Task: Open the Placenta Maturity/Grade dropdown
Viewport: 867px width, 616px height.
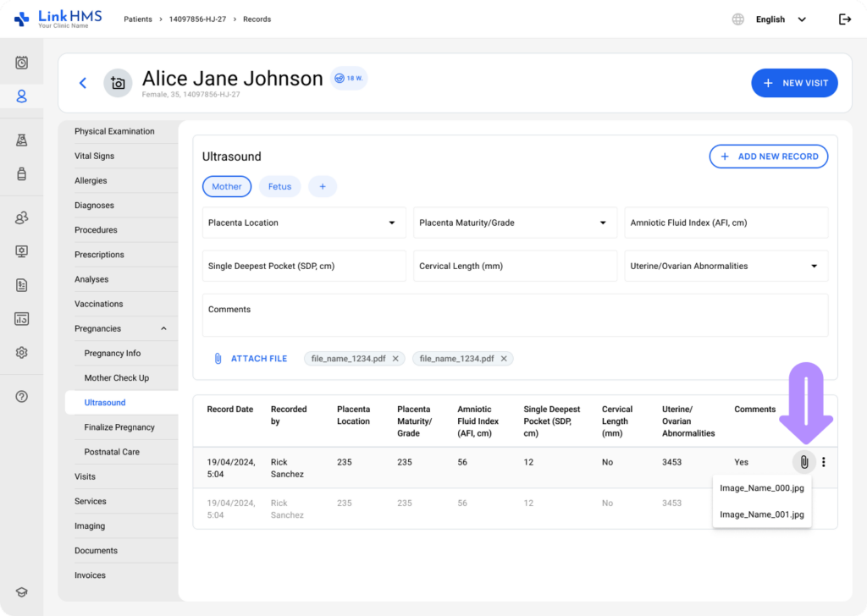Action: (515, 223)
